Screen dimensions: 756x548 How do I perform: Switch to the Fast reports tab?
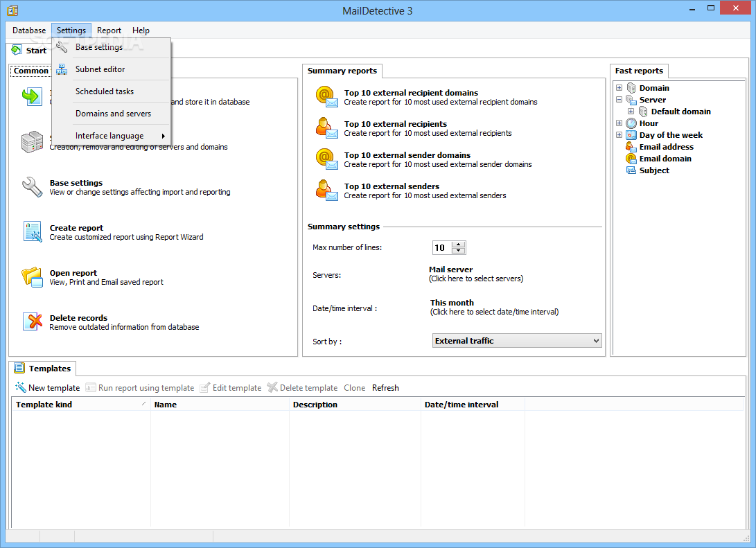pyautogui.click(x=639, y=71)
